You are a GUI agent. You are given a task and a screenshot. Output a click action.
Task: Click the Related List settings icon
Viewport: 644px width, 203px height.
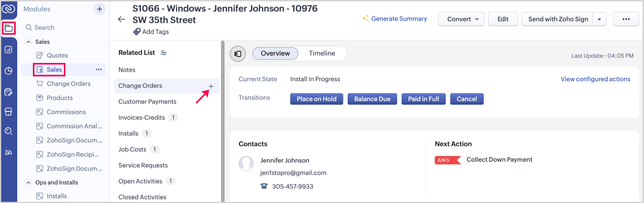[x=164, y=53]
